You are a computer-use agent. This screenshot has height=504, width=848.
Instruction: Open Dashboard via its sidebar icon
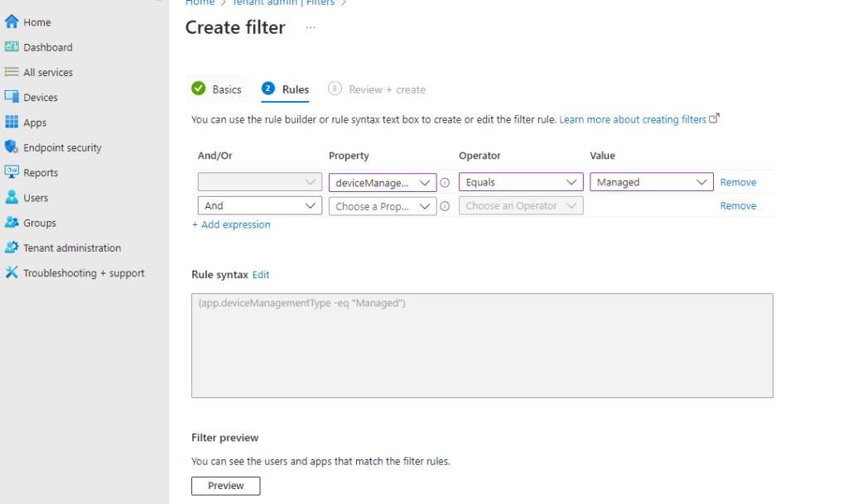[12, 47]
